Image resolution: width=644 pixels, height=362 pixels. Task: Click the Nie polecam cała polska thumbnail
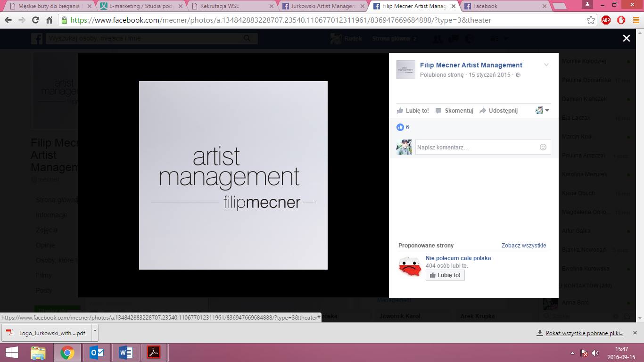click(x=410, y=267)
